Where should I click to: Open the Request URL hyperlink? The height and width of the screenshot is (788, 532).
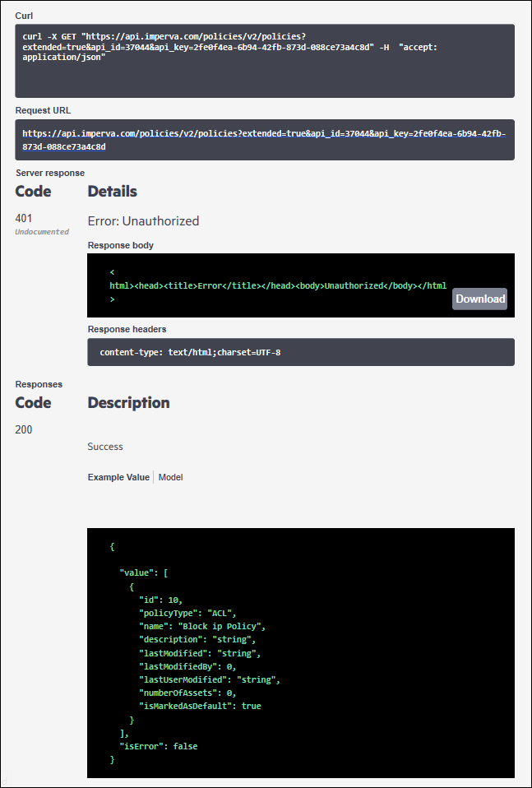point(264,140)
